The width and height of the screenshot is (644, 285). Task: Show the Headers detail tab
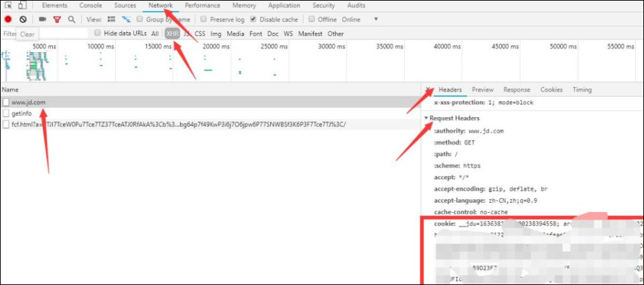coord(450,90)
